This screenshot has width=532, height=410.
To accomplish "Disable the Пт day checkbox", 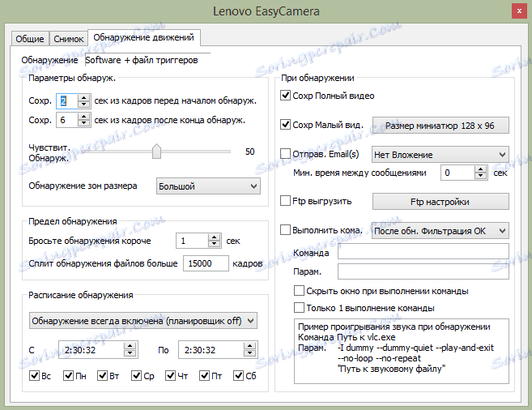I will point(204,375).
